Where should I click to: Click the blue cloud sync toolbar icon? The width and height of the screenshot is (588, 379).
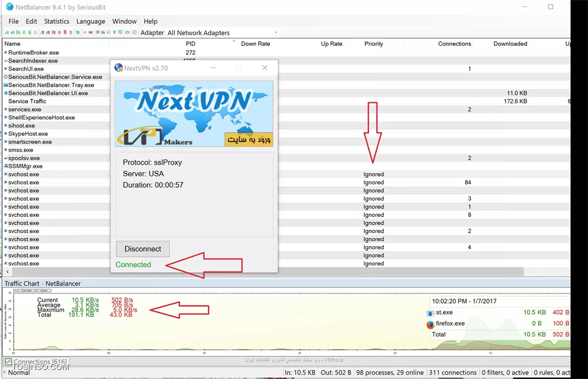(127, 32)
